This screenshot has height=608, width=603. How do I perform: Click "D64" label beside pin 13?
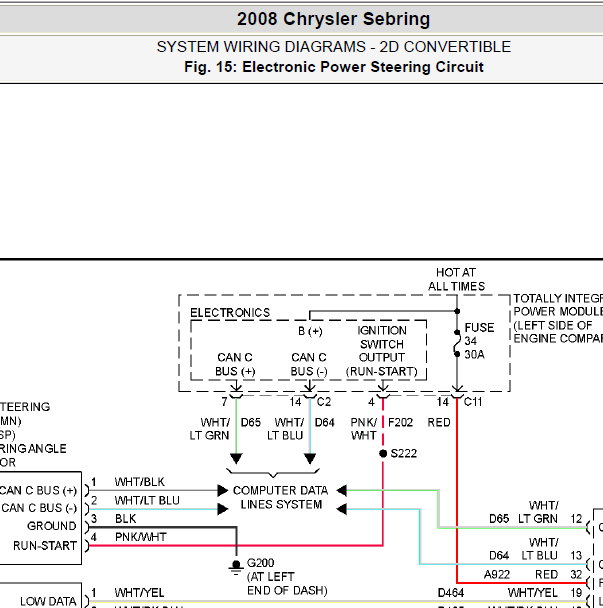click(499, 556)
